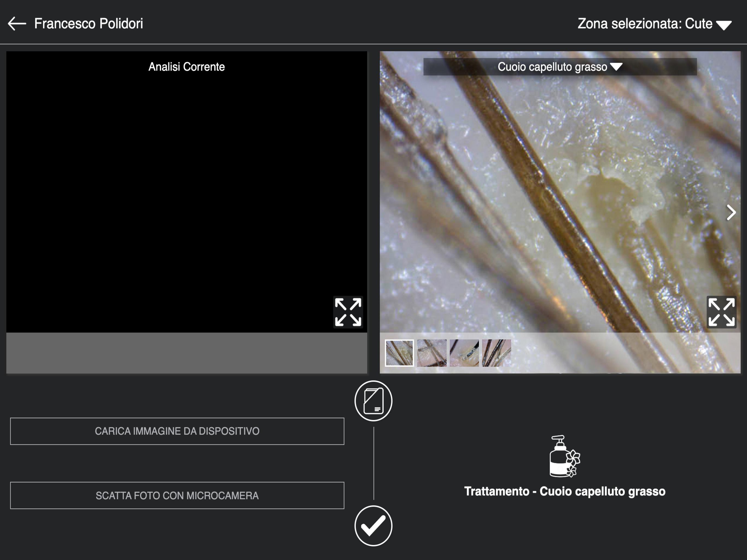Go back using the left arrow
747x560 pixels.
point(17,24)
